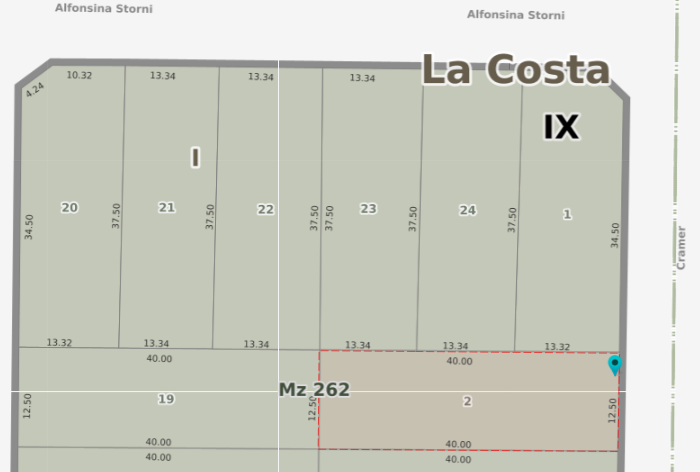Click the section IX label

(561, 127)
